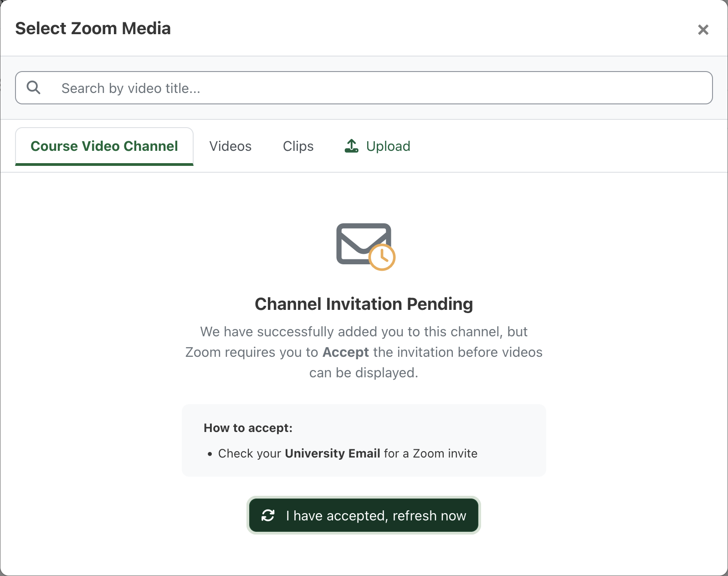Switch to the Course Video Channel tab

104,146
